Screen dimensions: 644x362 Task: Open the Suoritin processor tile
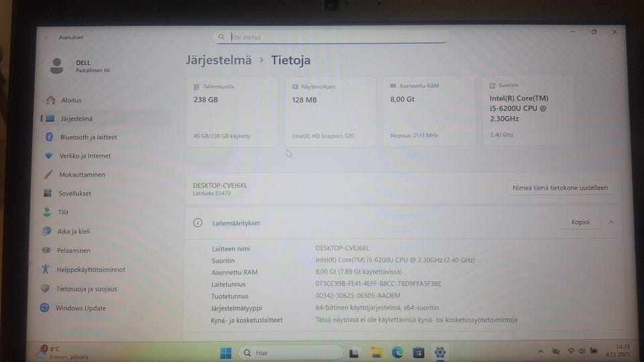(528, 111)
